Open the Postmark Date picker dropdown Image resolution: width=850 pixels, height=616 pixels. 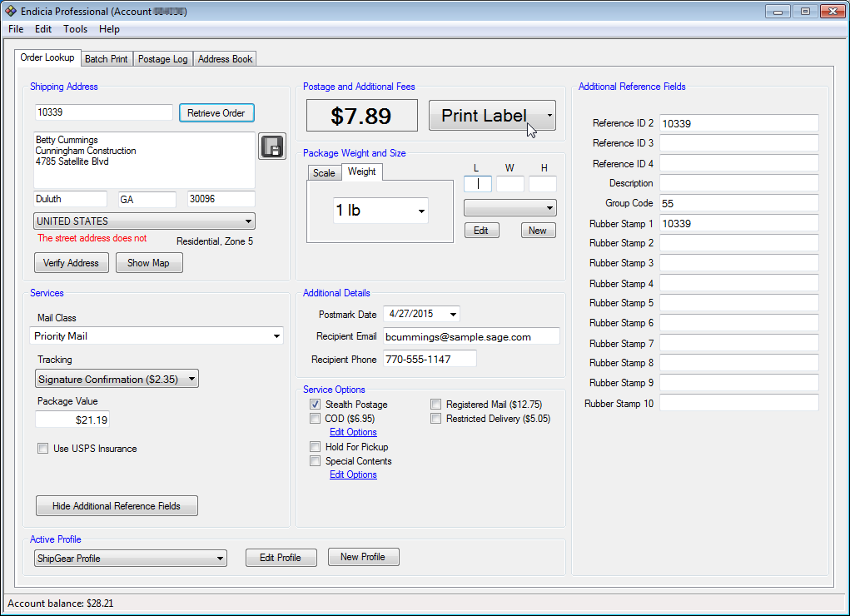click(453, 314)
